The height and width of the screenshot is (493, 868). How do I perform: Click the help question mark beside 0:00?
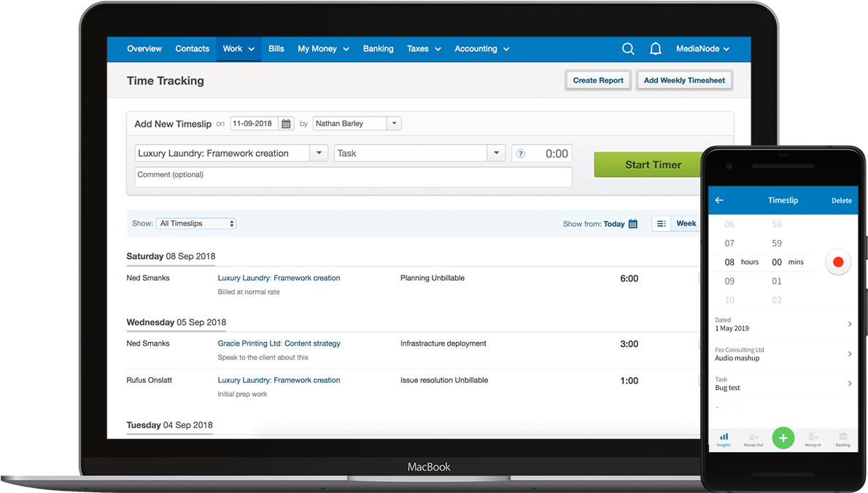pos(520,154)
